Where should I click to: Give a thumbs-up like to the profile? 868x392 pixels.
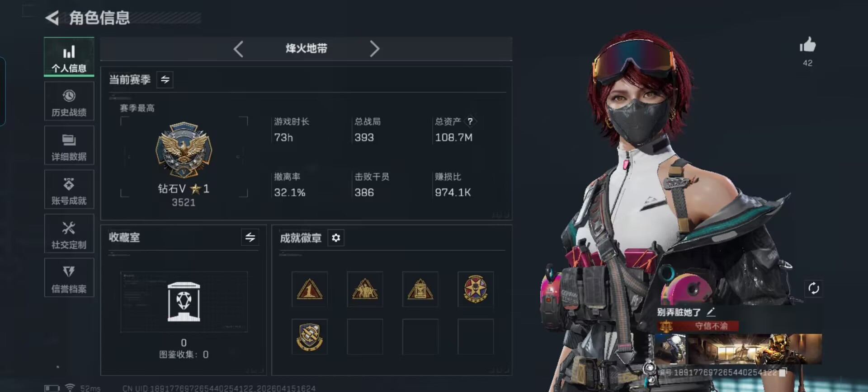point(807,45)
